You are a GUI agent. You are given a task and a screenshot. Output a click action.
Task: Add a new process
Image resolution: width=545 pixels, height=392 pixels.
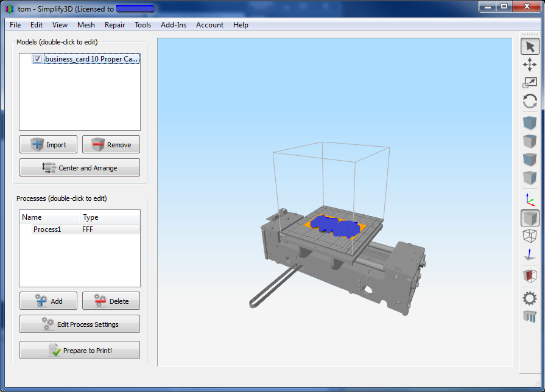(x=48, y=301)
